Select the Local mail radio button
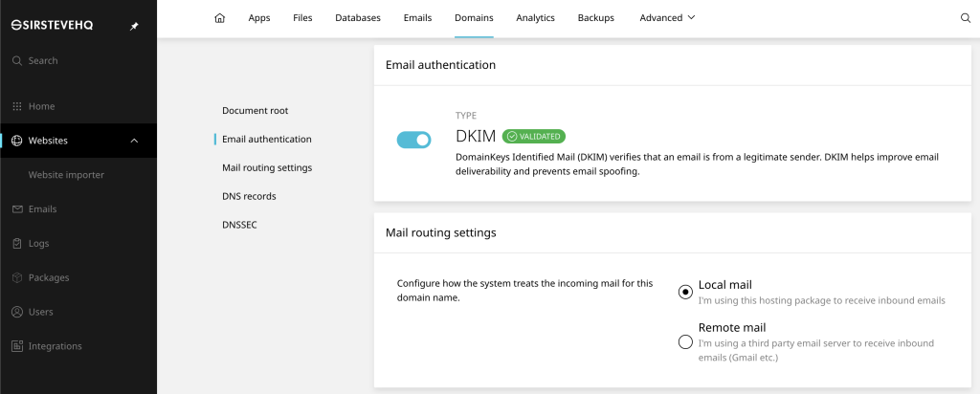 point(685,292)
